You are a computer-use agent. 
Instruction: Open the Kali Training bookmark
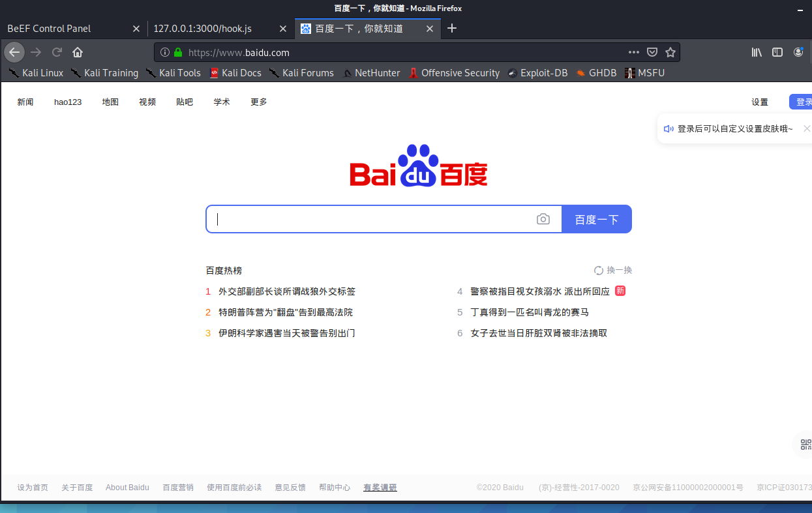tap(104, 73)
